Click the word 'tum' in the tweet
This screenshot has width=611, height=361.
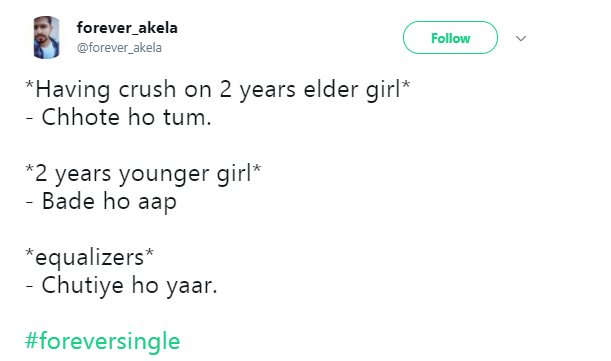(x=185, y=118)
